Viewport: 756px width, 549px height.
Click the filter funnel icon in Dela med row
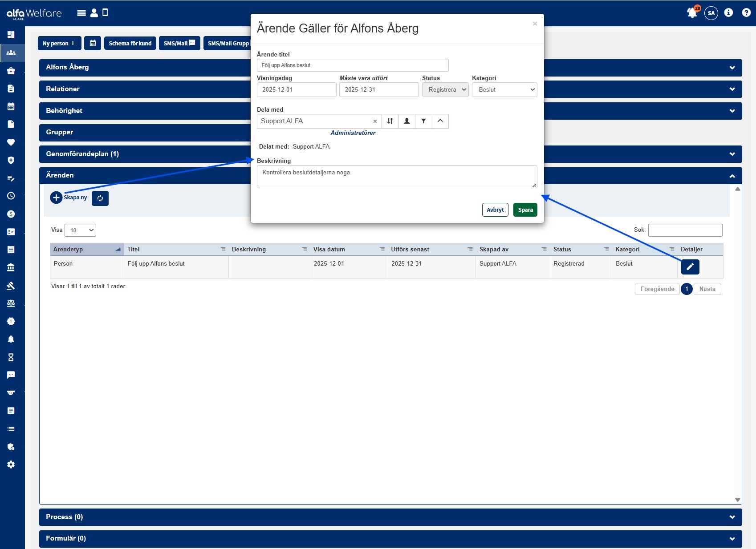[x=423, y=121]
